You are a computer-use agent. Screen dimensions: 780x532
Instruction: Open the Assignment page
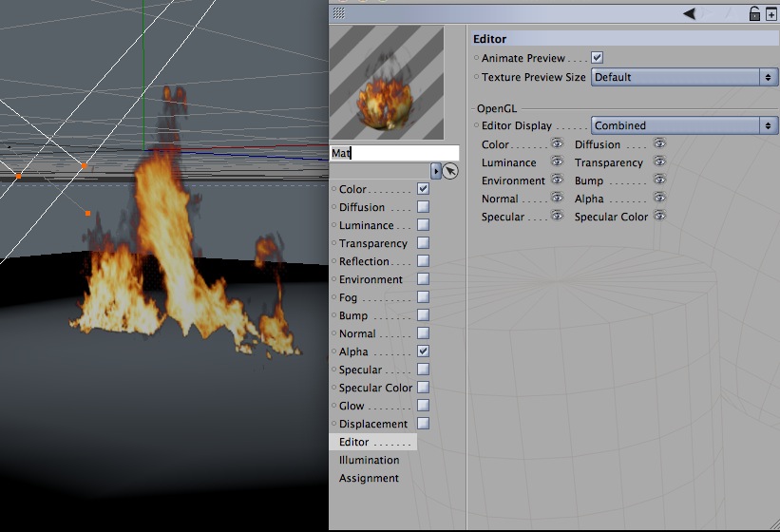tap(370, 478)
